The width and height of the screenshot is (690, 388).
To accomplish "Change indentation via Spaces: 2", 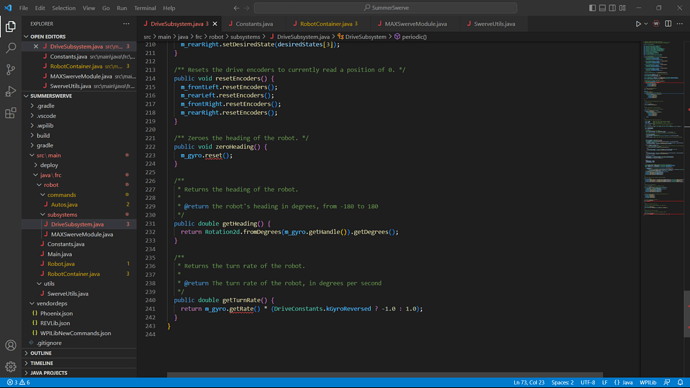I will click(562, 382).
